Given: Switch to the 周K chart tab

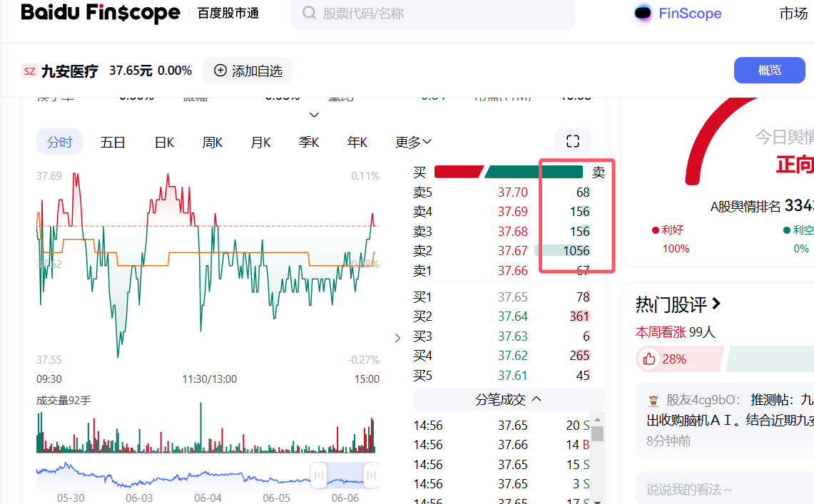Looking at the screenshot, I should coord(213,142).
